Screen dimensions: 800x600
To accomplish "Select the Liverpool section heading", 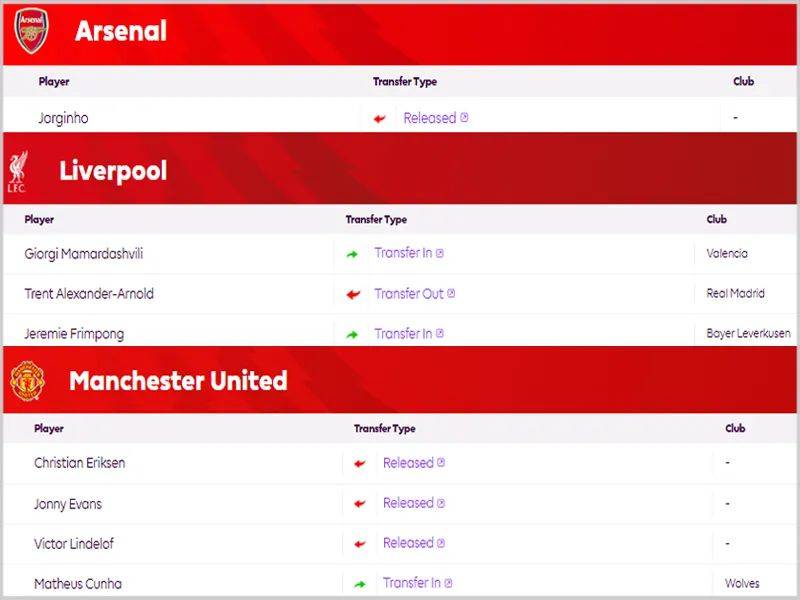I will [x=113, y=171].
